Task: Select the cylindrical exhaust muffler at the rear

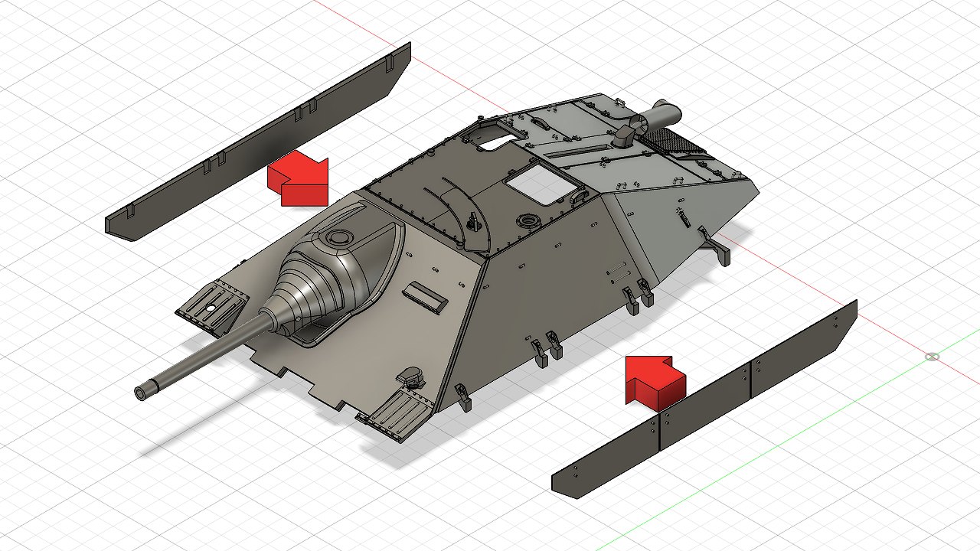Action: [x=662, y=116]
